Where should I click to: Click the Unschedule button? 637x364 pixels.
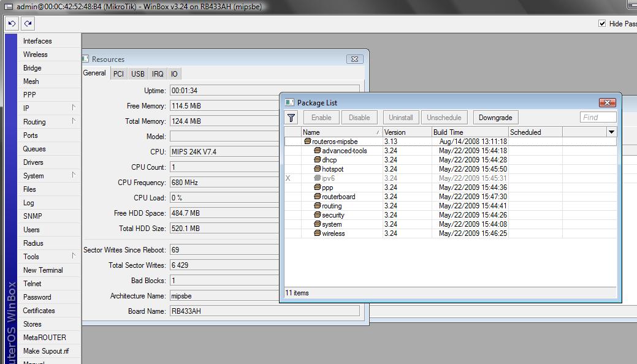click(x=444, y=118)
